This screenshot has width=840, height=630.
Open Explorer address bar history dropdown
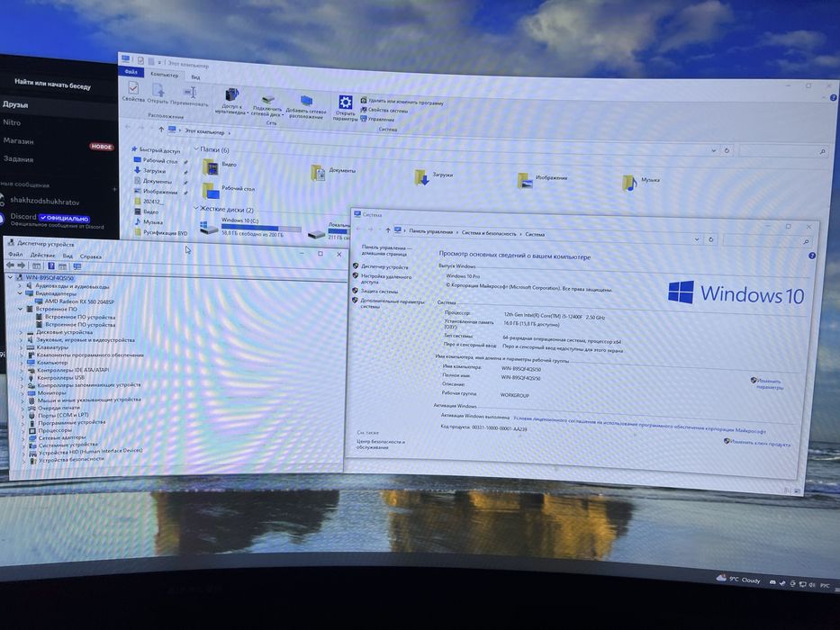(x=714, y=150)
